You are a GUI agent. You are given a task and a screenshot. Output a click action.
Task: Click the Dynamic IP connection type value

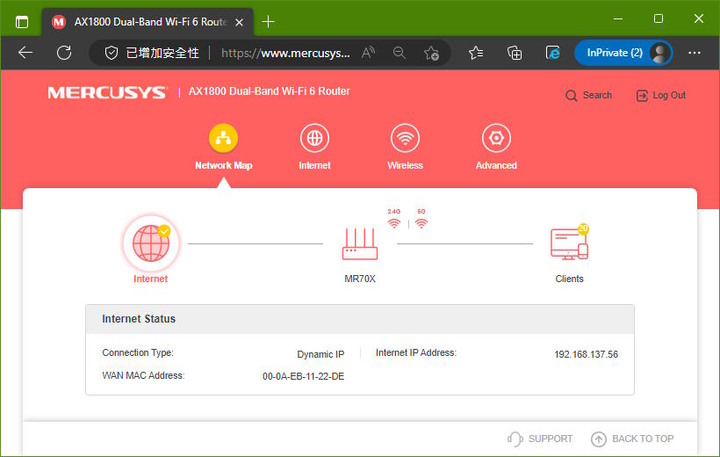tap(321, 354)
